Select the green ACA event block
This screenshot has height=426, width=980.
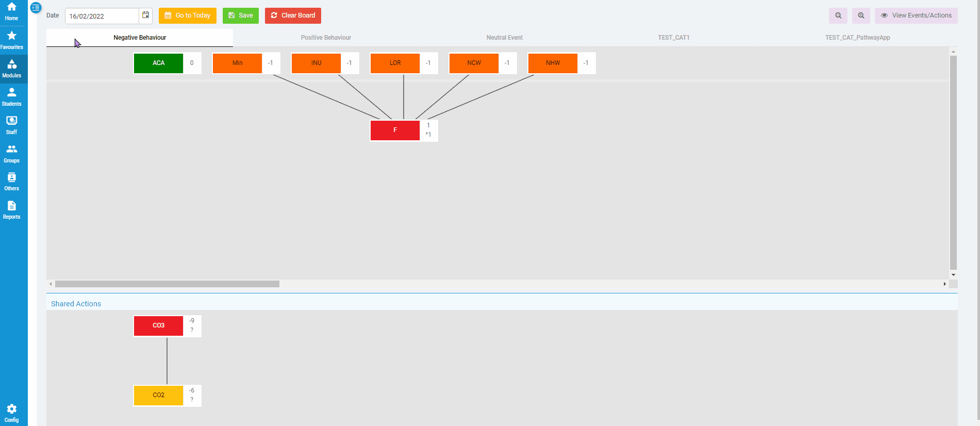click(x=158, y=63)
